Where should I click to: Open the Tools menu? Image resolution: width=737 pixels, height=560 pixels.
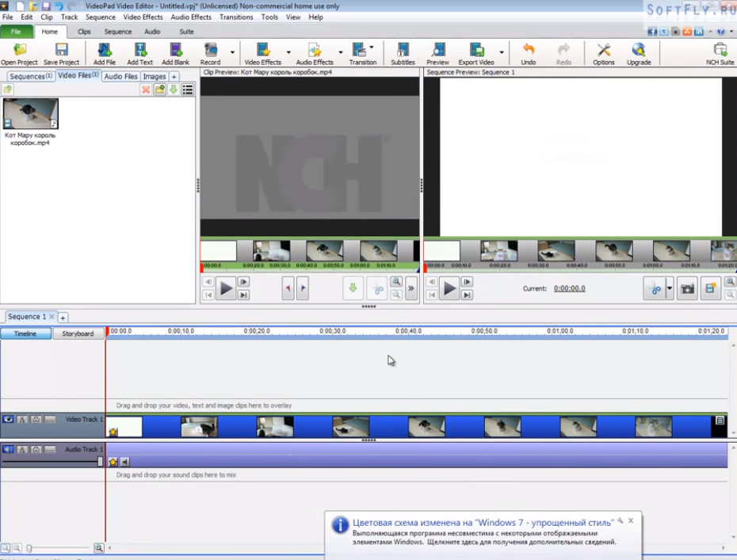(x=269, y=17)
